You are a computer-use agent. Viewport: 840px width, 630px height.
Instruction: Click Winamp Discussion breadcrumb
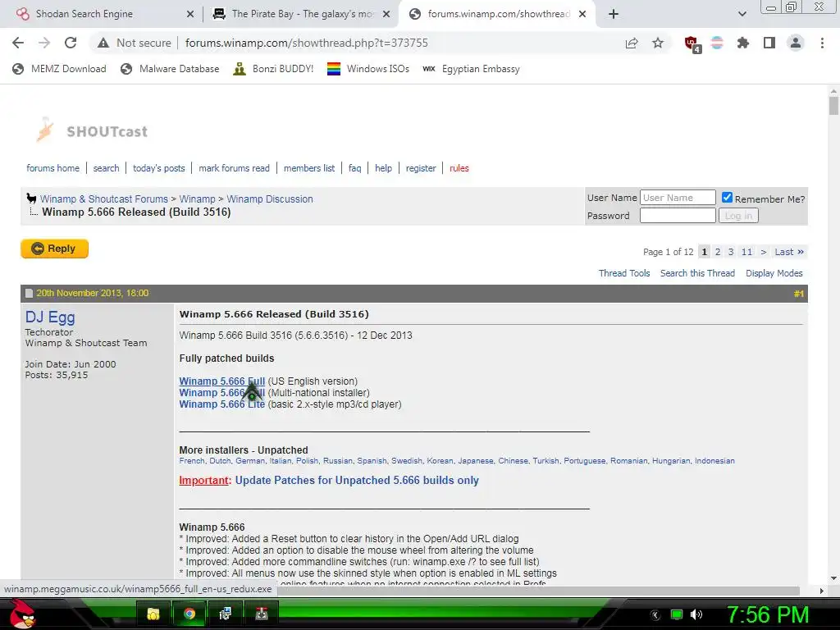click(x=269, y=199)
